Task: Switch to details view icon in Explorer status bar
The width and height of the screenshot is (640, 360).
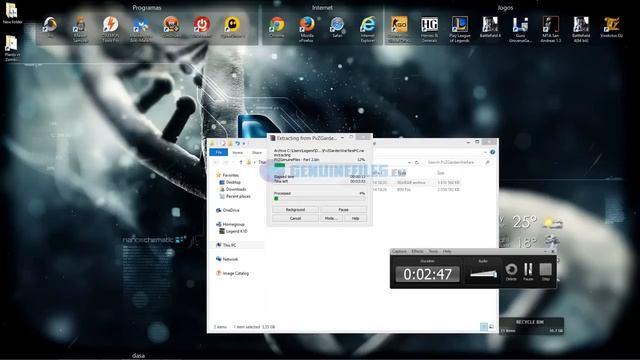Action: click(484, 327)
